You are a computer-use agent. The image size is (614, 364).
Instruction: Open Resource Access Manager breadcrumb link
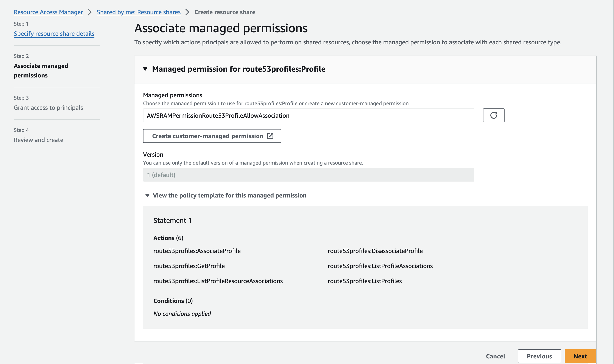tap(48, 12)
